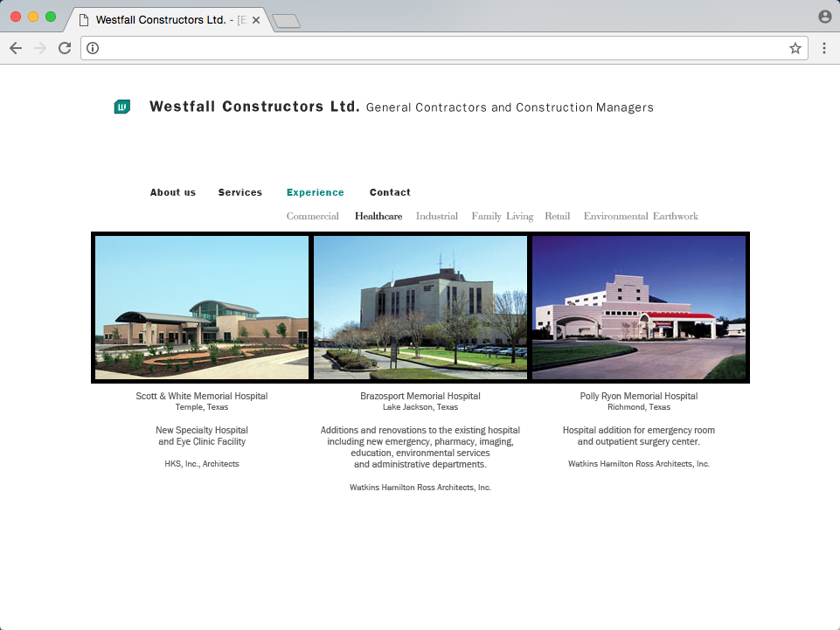Go to the Commercial experience category
The width and height of the screenshot is (840, 630).
pos(313,216)
